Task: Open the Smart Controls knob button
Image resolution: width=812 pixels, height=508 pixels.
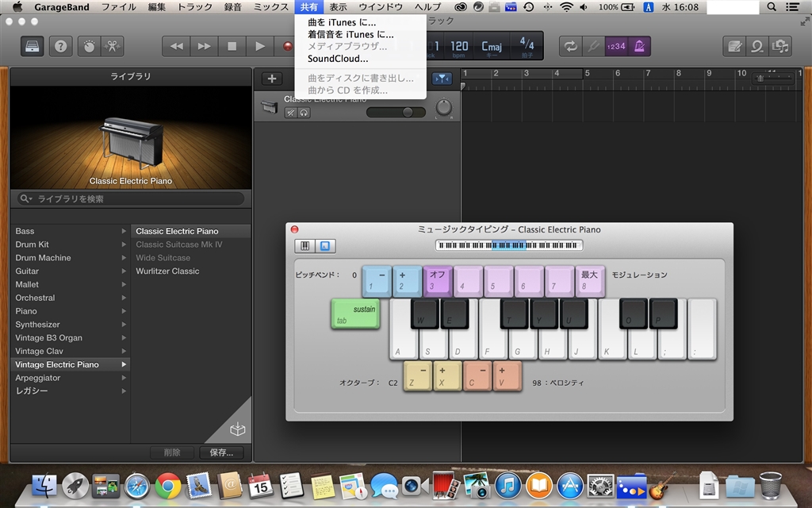Action: tap(89, 46)
